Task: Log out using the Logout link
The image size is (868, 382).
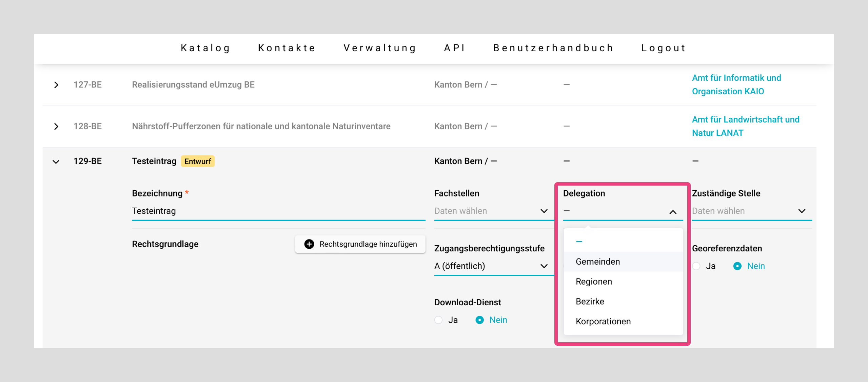Action: click(664, 48)
